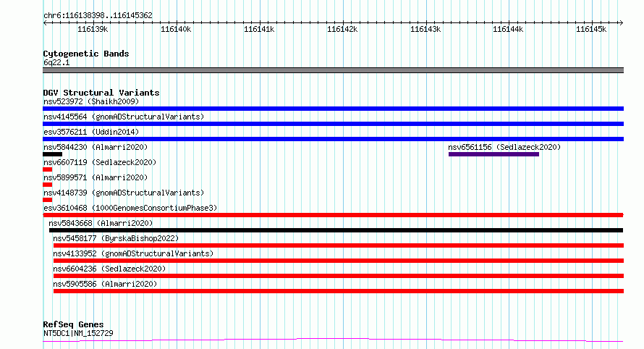644x349 pixels.
Task: Click the chr6:116138398..116145362 coordinates text
Action: coord(98,16)
